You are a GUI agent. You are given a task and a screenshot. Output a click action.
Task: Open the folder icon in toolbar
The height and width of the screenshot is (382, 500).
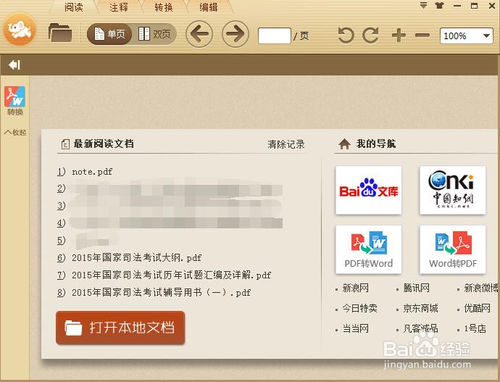60,33
